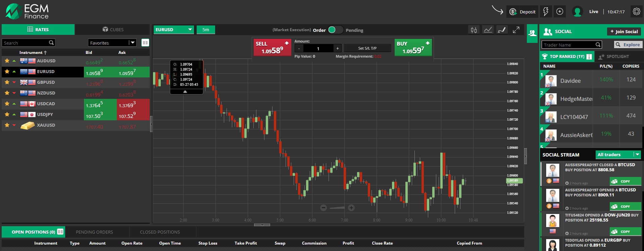Toggle favorite star for GBPUSD

click(x=7, y=82)
